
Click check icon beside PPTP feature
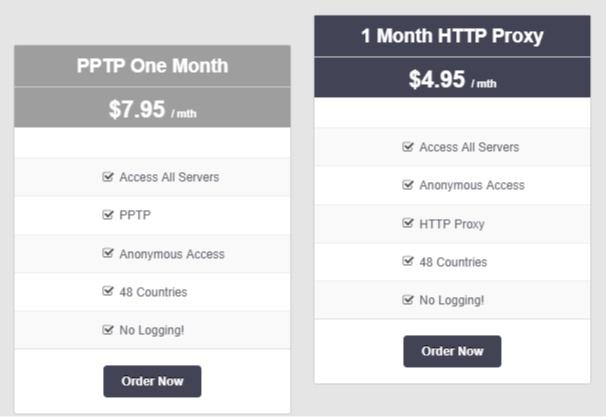point(108,214)
